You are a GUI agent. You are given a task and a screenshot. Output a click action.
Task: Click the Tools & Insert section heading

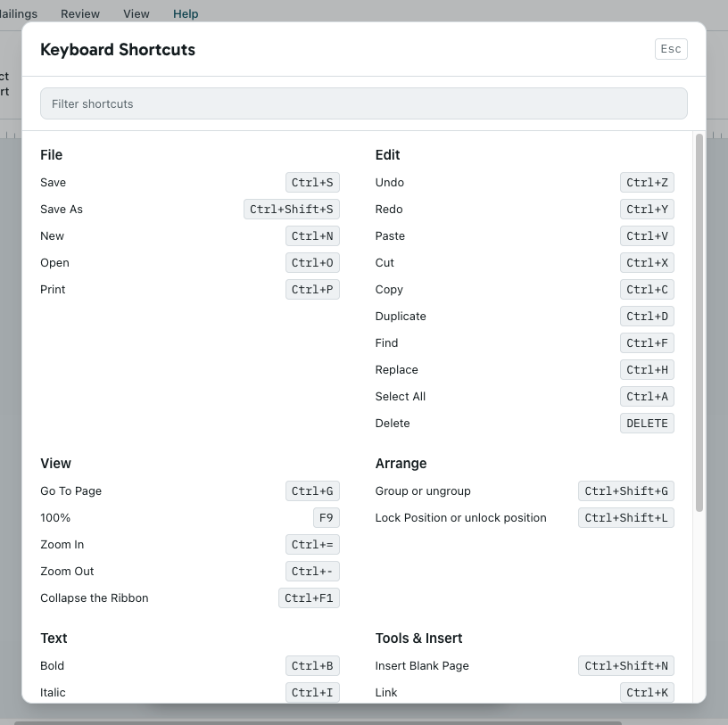(x=418, y=638)
